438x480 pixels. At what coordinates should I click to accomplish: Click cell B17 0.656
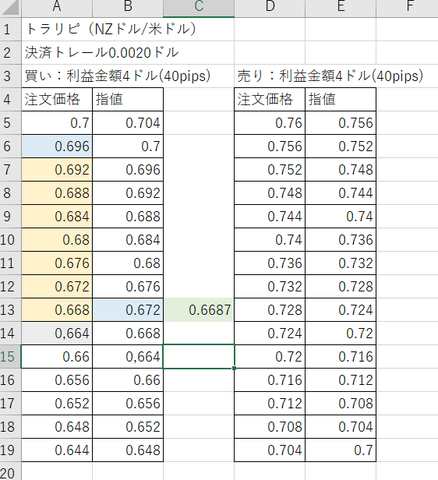(x=128, y=404)
